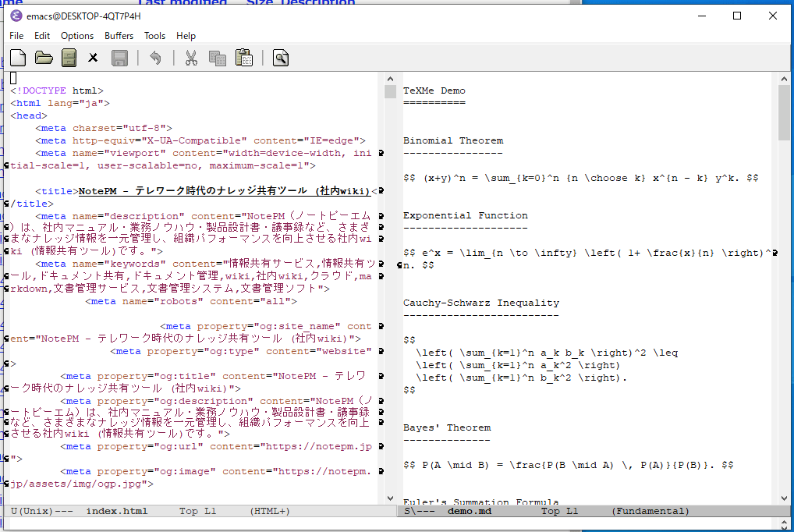Open the Edit menu
794x532 pixels.
click(42, 36)
